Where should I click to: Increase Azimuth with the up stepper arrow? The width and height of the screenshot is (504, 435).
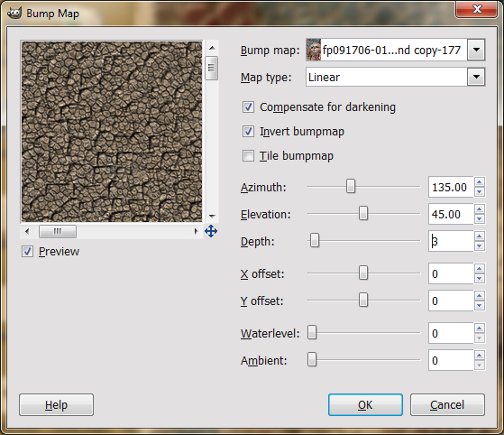pyautogui.click(x=480, y=182)
